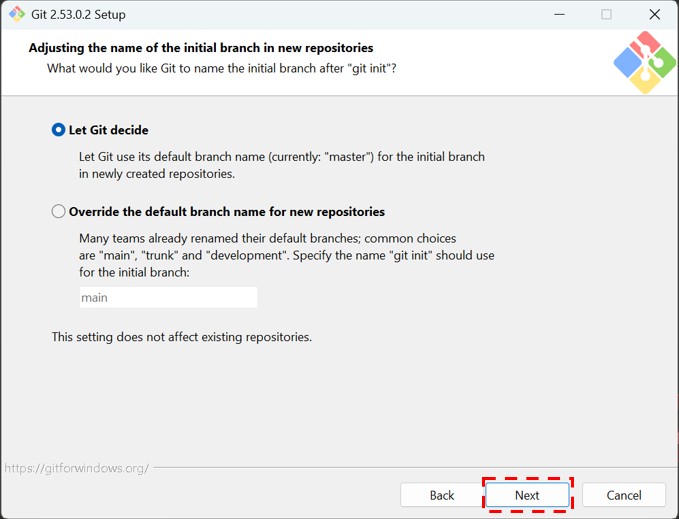Enable the override default branch name radio button
Image resolution: width=679 pixels, height=519 pixels.
[59, 212]
